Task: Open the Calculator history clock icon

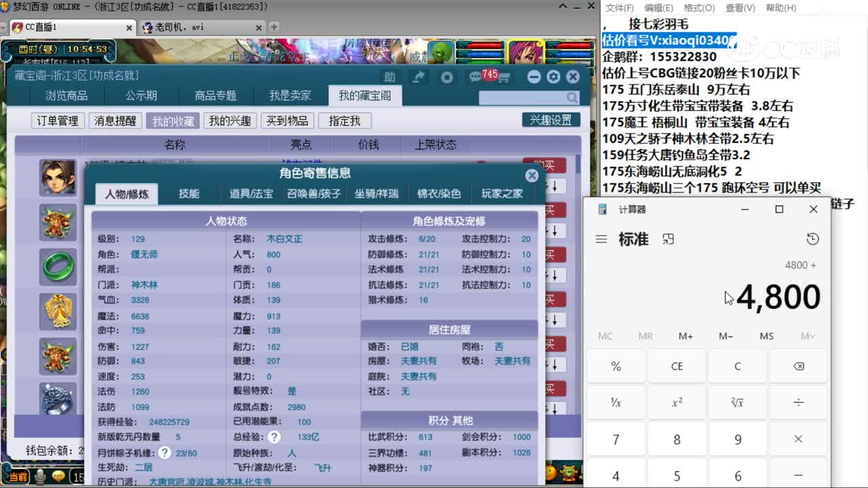Action: click(x=812, y=239)
